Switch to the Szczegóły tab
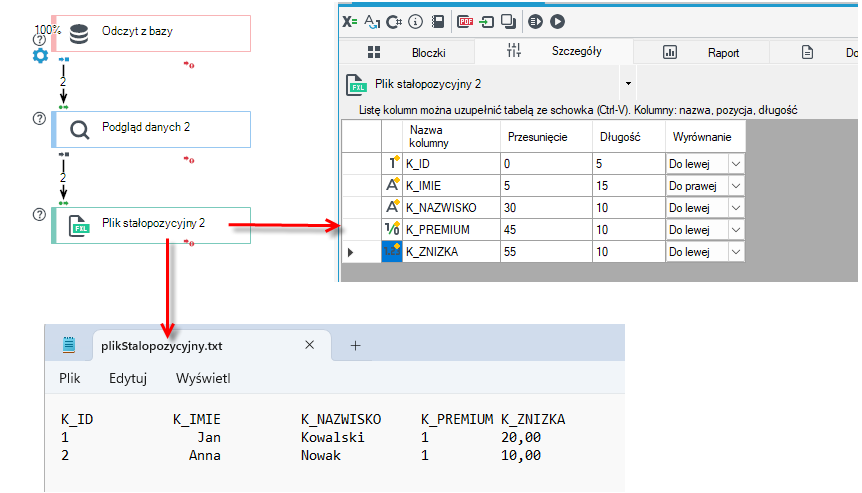 (554, 51)
